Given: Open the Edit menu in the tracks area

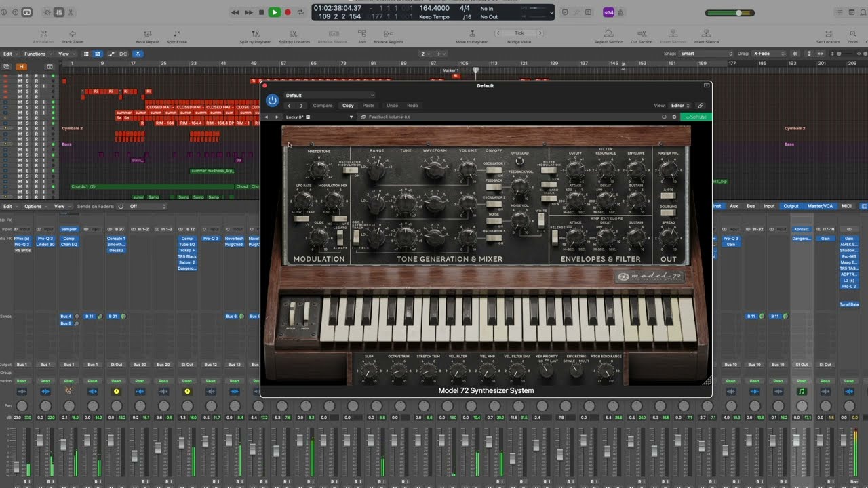Looking at the screenshot, I should point(9,54).
